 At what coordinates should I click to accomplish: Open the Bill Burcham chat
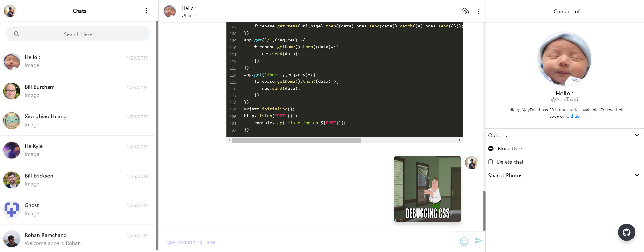pos(78,91)
